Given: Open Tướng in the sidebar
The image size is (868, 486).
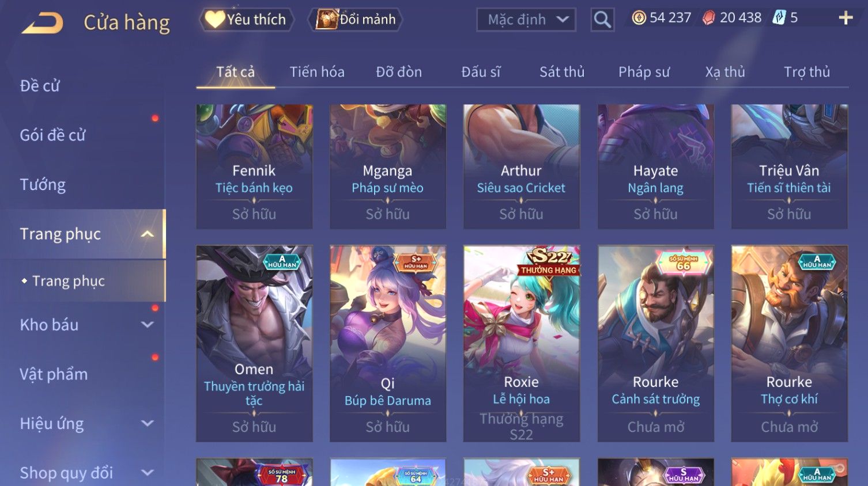Looking at the screenshot, I should 43,185.
